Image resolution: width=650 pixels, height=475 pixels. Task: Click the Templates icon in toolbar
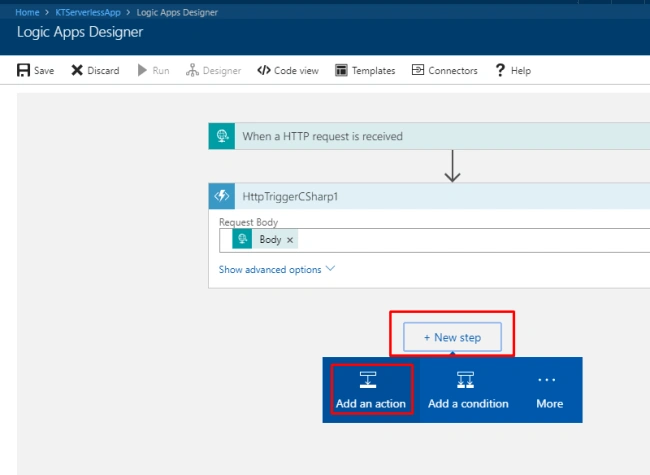[x=341, y=70]
